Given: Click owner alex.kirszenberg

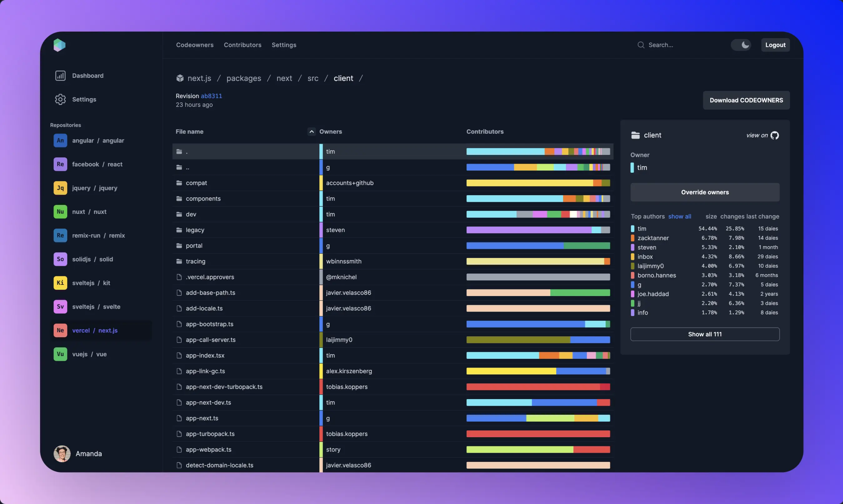Looking at the screenshot, I should pyautogui.click(x=349, y=371).
